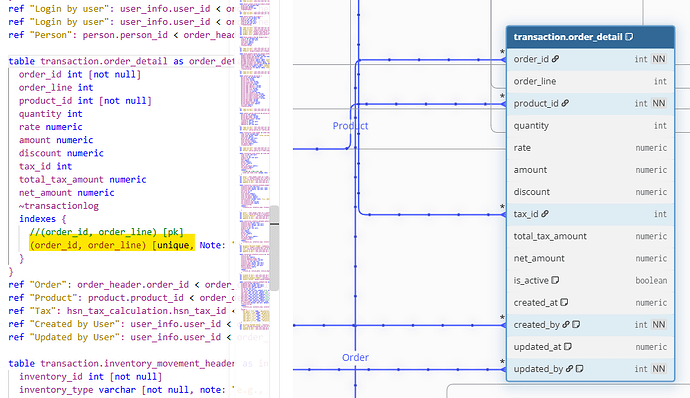Click the 'inventory_id int [not null]' code line
Screen dimensions: 690x398
90,377
